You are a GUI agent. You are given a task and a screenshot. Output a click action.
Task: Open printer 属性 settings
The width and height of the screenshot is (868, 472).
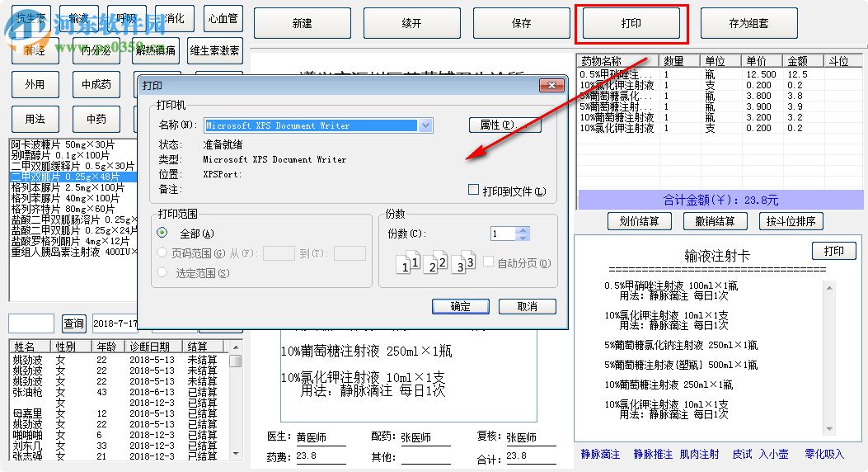coord(504,125)
